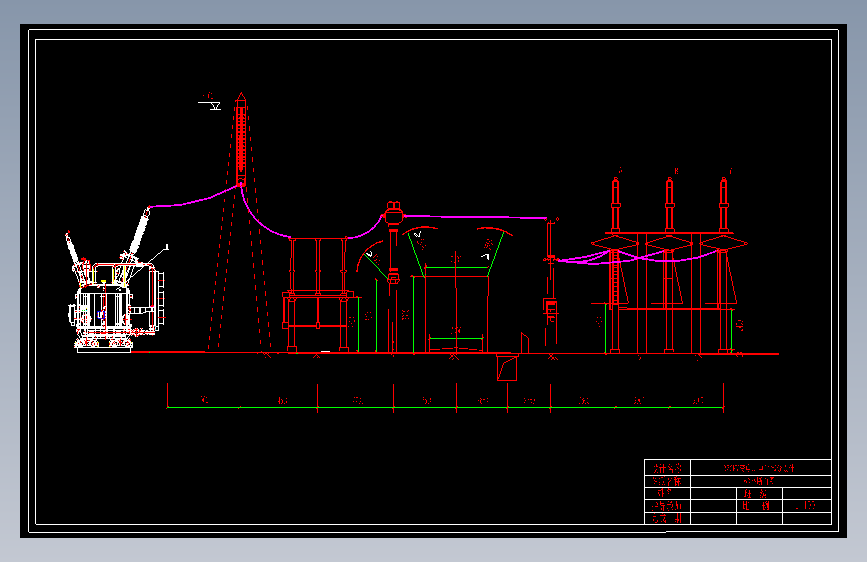
Task: Click the scale value cell in title block
Action: click(807, 506)
